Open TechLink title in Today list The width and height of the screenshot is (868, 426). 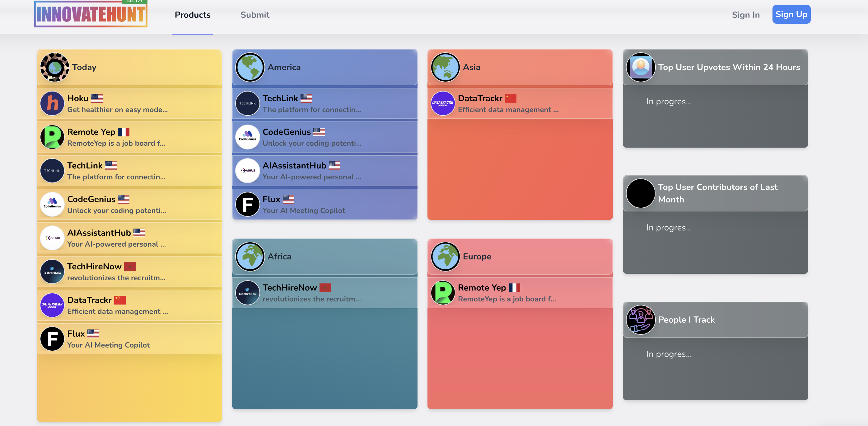85,166
